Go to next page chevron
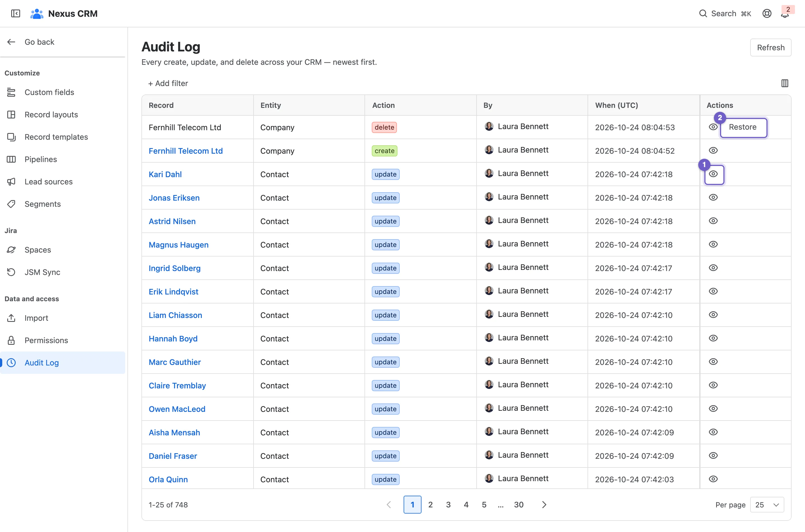805x532 pixels. (544, 505)
